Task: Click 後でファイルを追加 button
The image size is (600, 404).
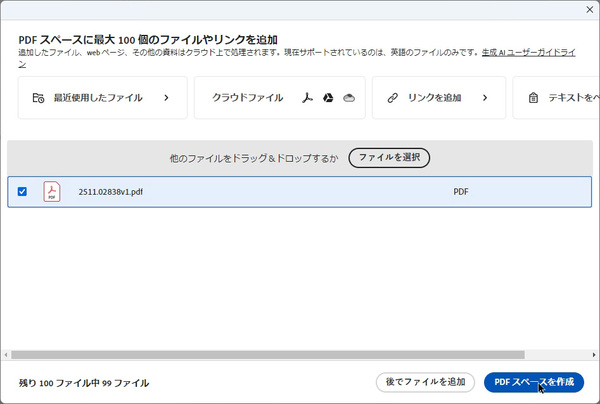Action: 425,382
